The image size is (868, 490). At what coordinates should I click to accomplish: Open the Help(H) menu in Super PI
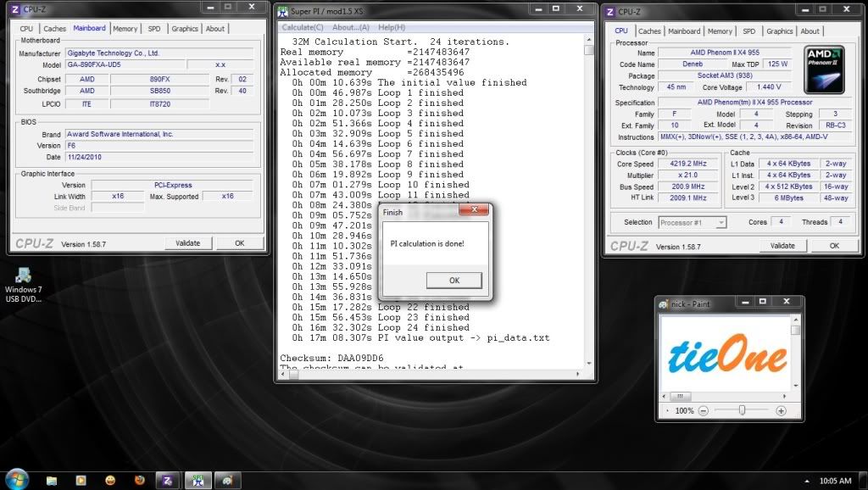click(392, 27)
